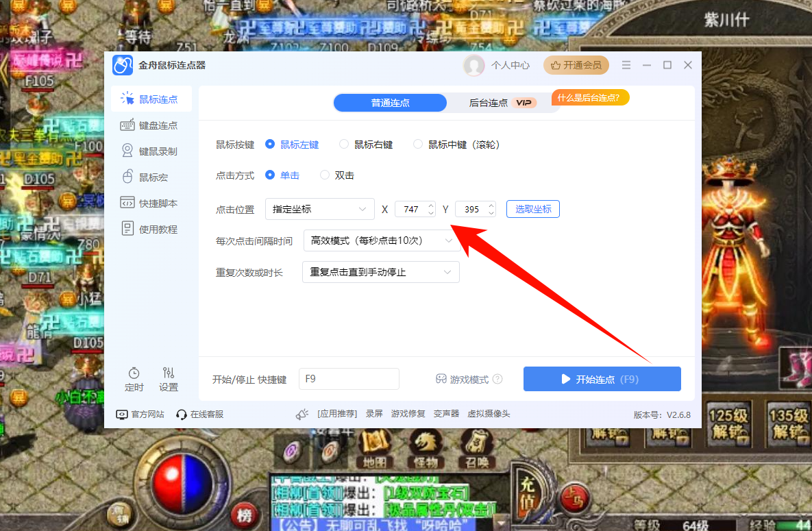Screen dimensions: 812x531
Task: Enable 双击 double-click mode
Action: pos(324,175)
